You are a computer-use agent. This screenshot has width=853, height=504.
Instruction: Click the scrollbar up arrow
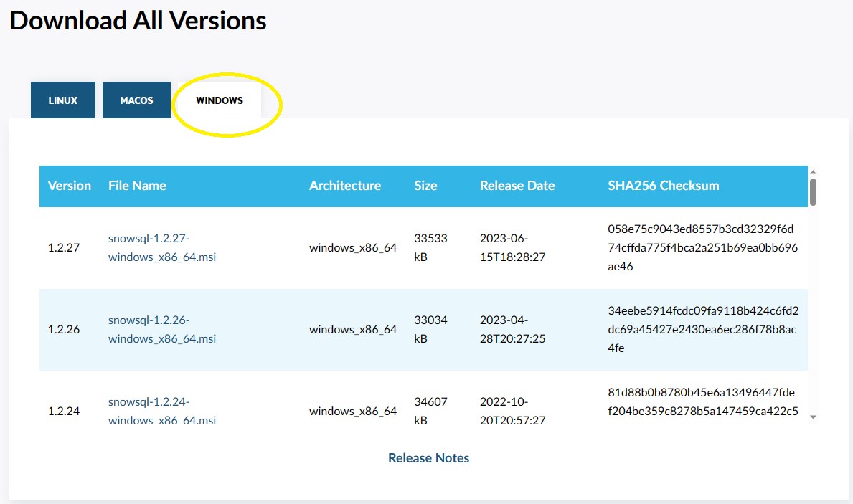pos(813,172)
